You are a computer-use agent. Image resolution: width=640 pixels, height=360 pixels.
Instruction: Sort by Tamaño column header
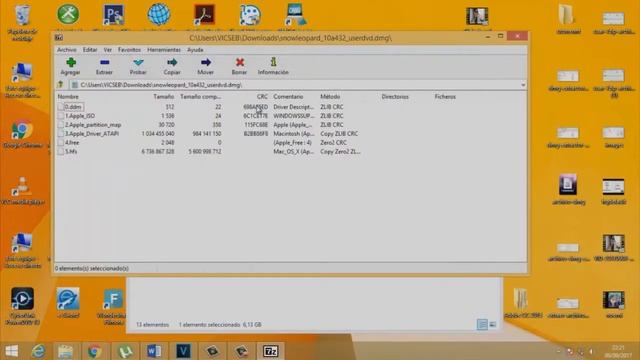pos(164,97)
